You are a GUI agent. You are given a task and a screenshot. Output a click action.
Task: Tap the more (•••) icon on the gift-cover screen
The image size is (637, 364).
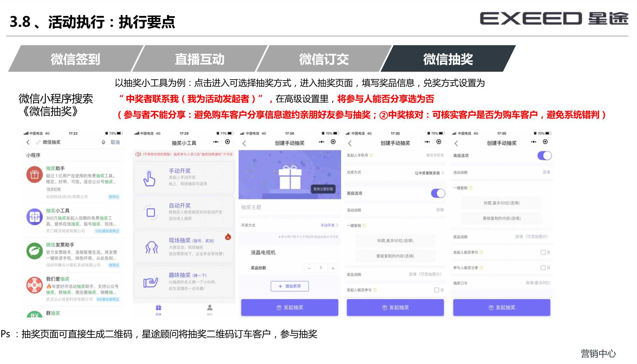pyautogui.click(x=321, y=142)
